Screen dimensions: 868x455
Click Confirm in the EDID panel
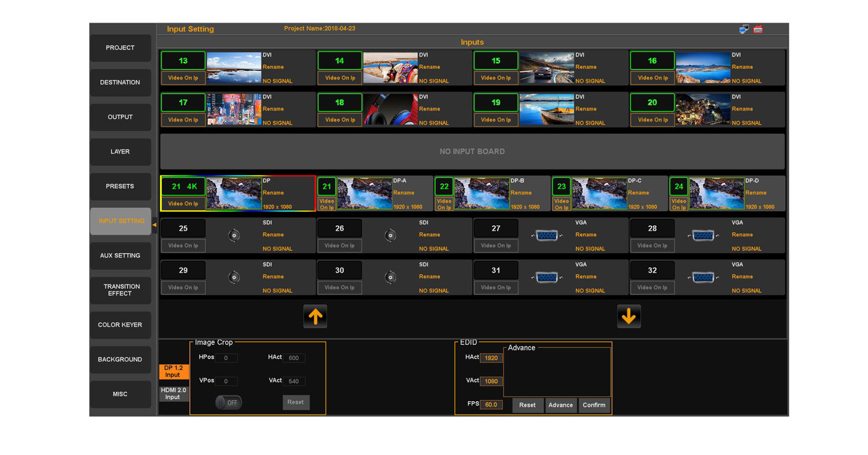coord(594,405)
